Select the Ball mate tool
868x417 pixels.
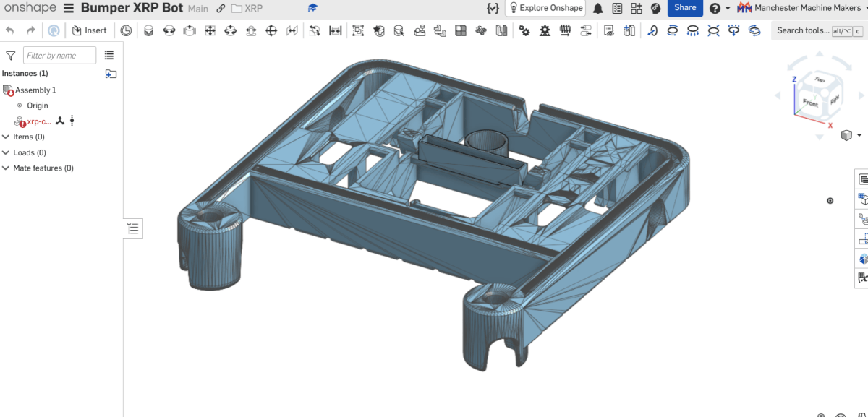point(271,30)
